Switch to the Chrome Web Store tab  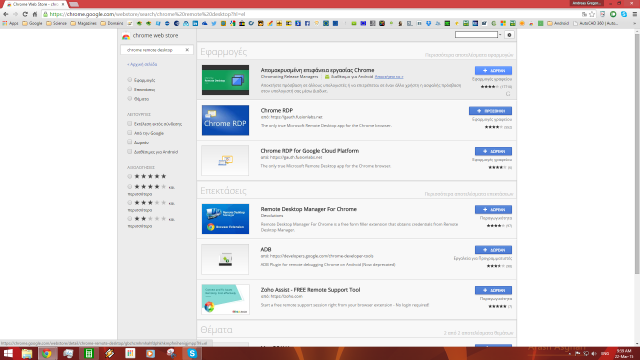click(x=36, y=4)
